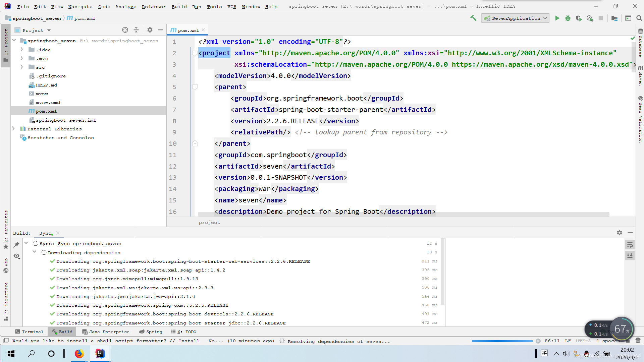
Task: Fold the parent tag at line 5
Action: pos(195,87)
